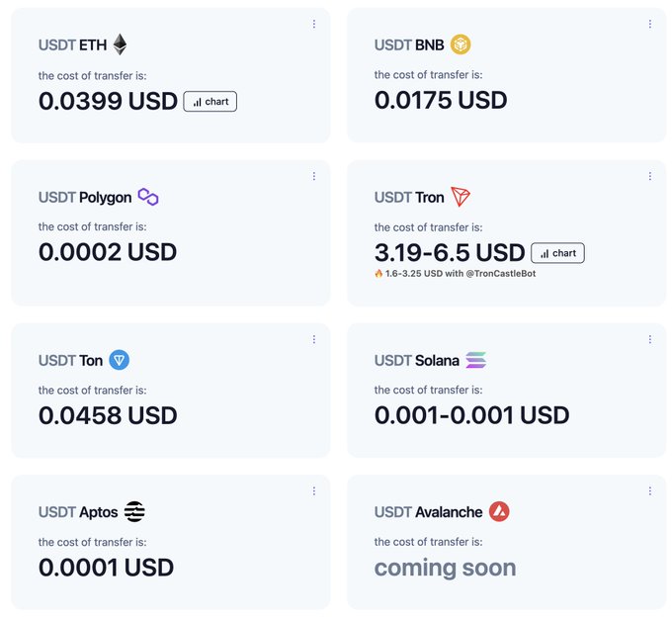Click the 0.0458 USD Ton transfer cost
Viewport: 672px width, 618px height.
pyautogui.click(x=108, y=414)
